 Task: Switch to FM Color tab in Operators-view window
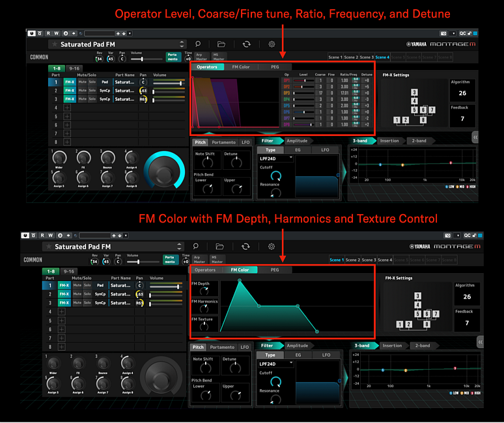point(241,67)
